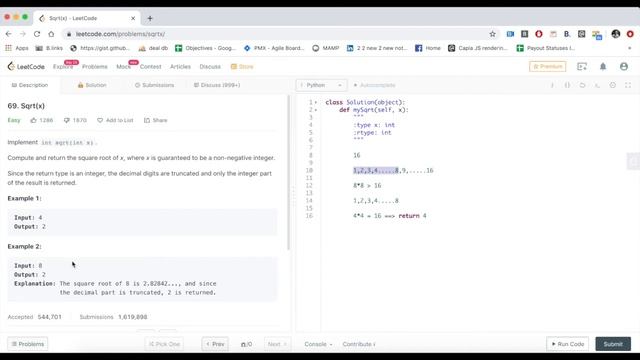
Task: Open the Apps bookmarks shortcut
Action: 17,48
